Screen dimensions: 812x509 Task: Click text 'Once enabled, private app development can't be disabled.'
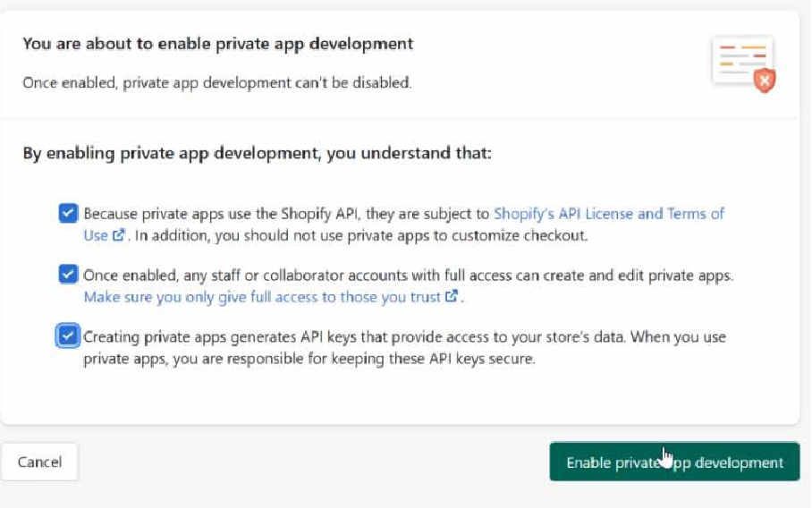pos(217,83)
